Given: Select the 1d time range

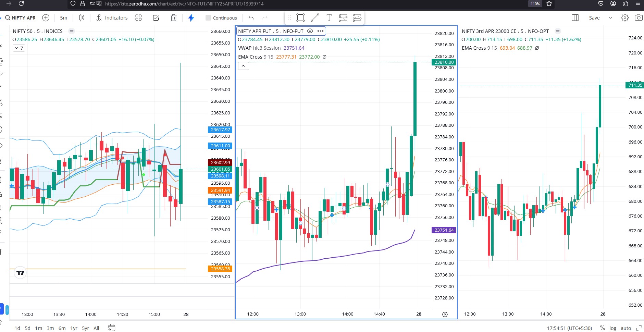Looking at the screenshot, I should click(17, 328).
